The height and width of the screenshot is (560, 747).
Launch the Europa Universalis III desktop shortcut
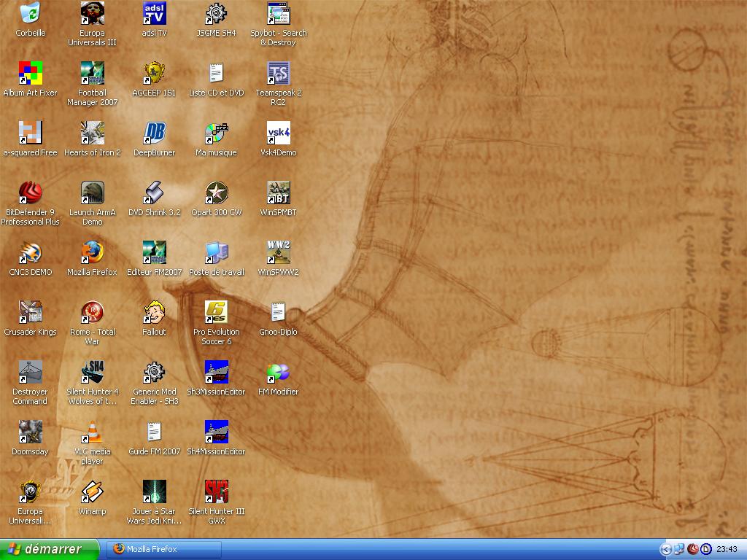[x=93, y=13]
